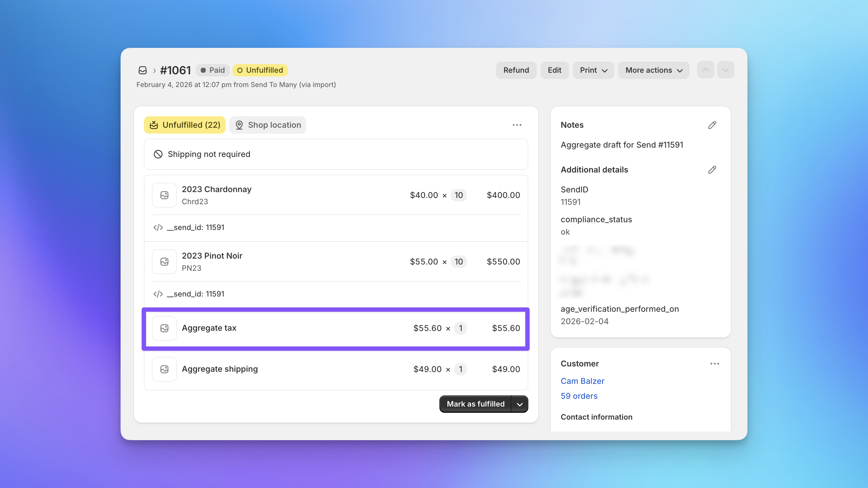Open Cam Balzer's customer profile
This screenshot has width=868, height=488.
582,381
